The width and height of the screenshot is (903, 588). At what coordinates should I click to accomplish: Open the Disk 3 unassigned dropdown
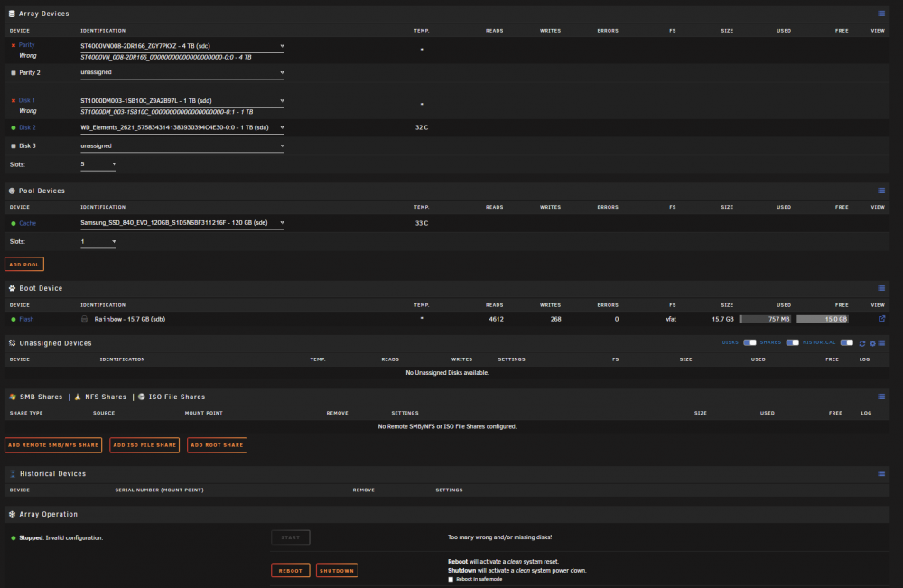[x=182, y=145]
